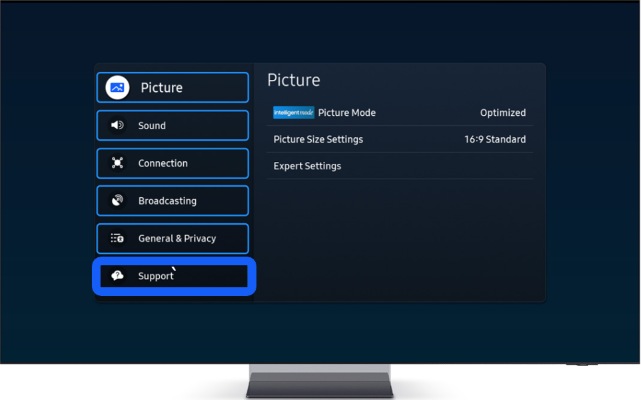Screen dimensions: 641x400
Task: Open General & Privacy text label
Action: click(x=177, y=239)
